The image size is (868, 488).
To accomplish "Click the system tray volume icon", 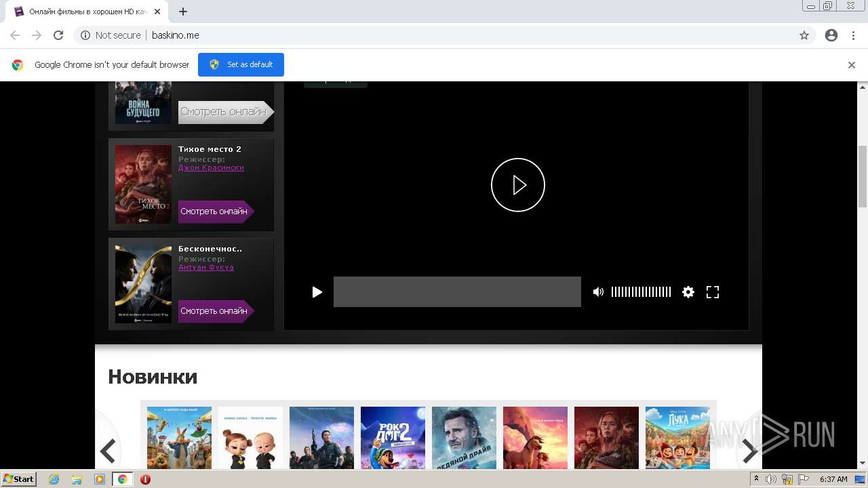I will tap(771, 479).
